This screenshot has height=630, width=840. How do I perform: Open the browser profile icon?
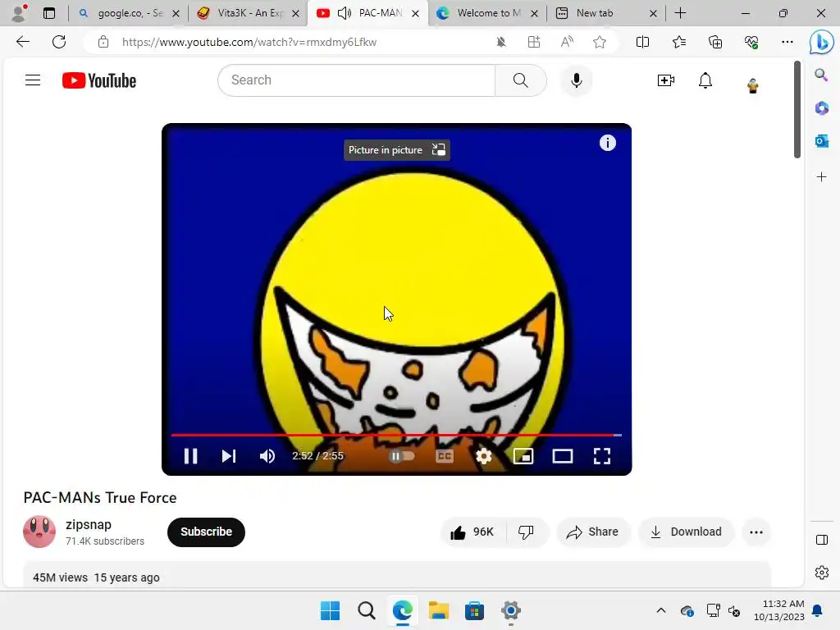click(20, 13)
